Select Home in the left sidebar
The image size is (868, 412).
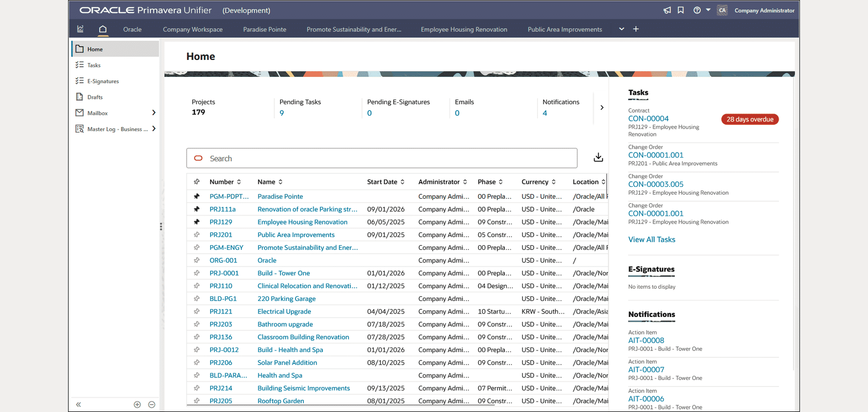pyautogui.click(x=115, y=49)
